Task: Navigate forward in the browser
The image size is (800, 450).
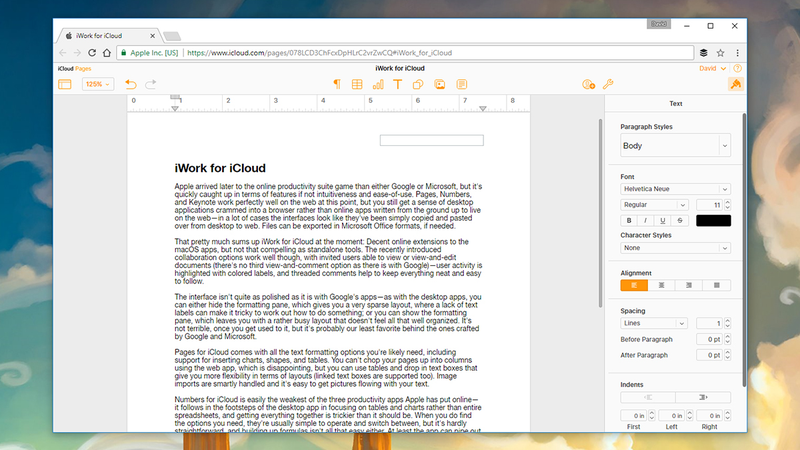Action: (77, 53)
